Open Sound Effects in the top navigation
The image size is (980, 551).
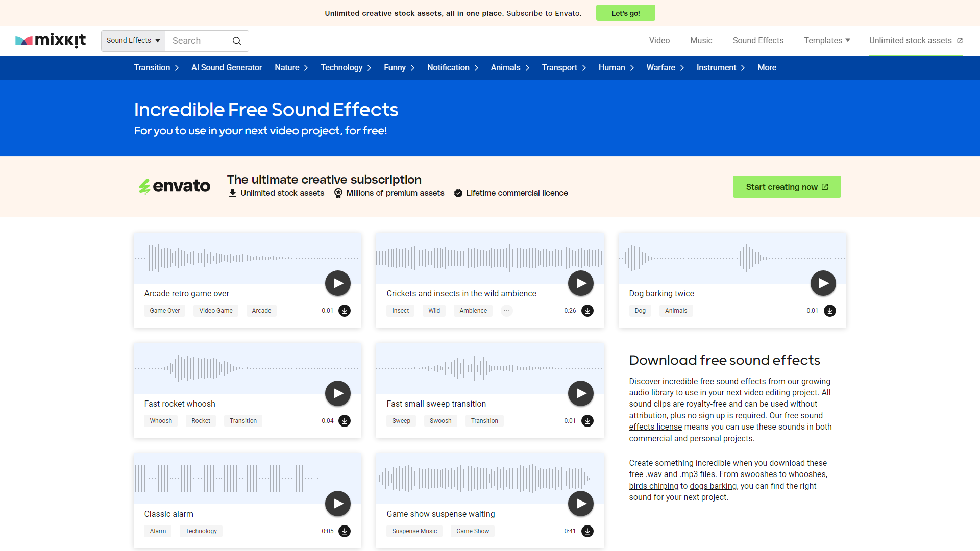pyautogui.click(x=758, y=40)
